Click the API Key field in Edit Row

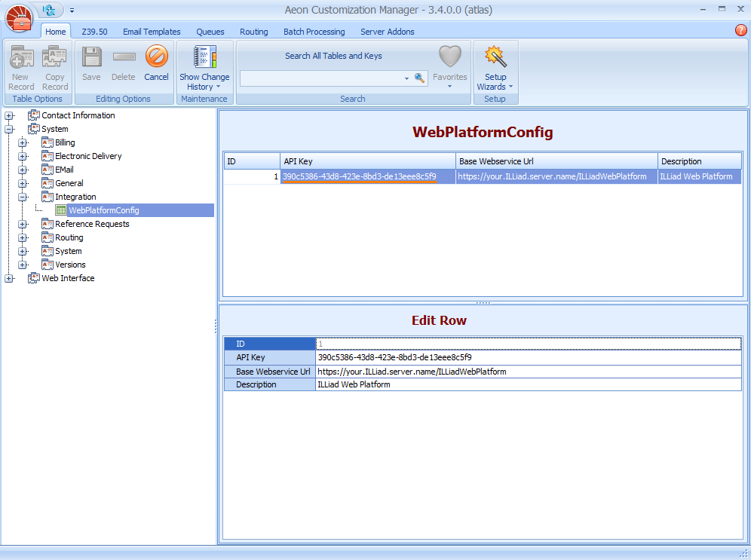528,357
